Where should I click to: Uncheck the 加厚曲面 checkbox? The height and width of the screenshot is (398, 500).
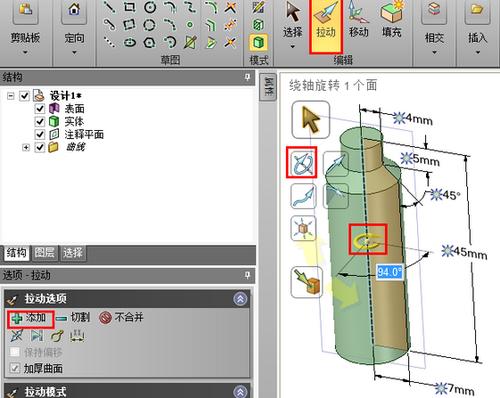point(15,368)
